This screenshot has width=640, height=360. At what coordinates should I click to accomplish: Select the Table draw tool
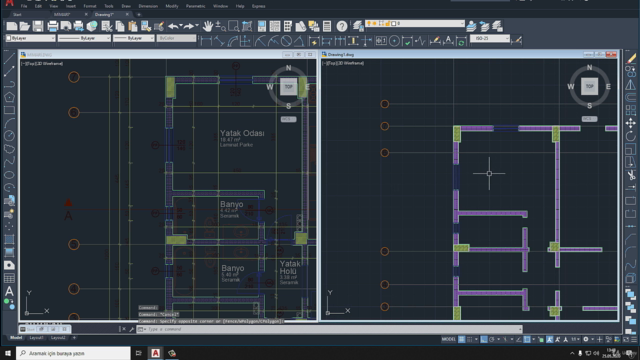(9, 278)
